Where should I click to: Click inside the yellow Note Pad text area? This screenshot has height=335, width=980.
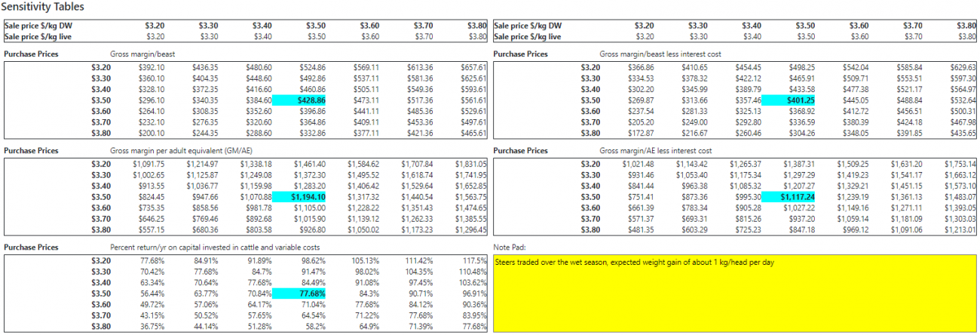point(735,293)
